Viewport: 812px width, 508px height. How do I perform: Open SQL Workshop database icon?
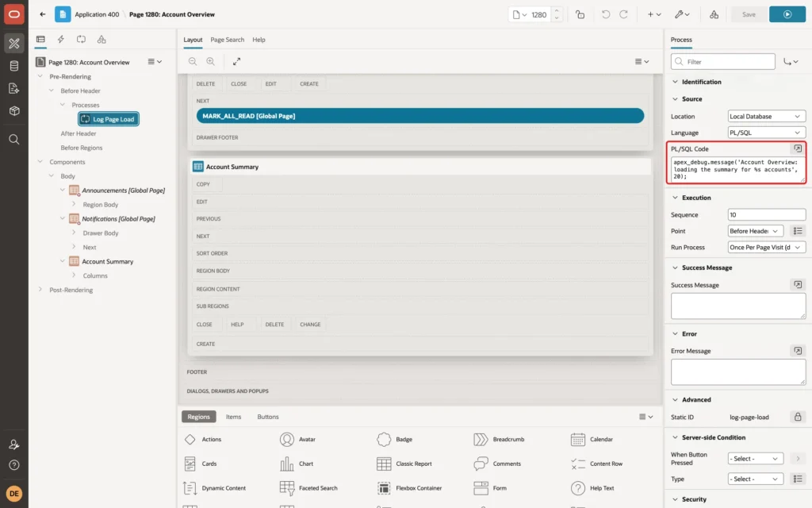tap(14, 66)
